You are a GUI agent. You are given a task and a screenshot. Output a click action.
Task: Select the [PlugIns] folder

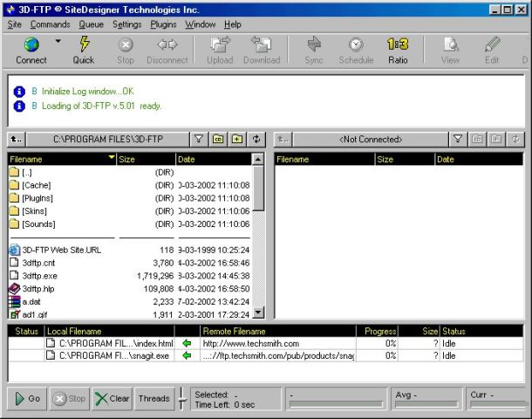click(130, 198)
